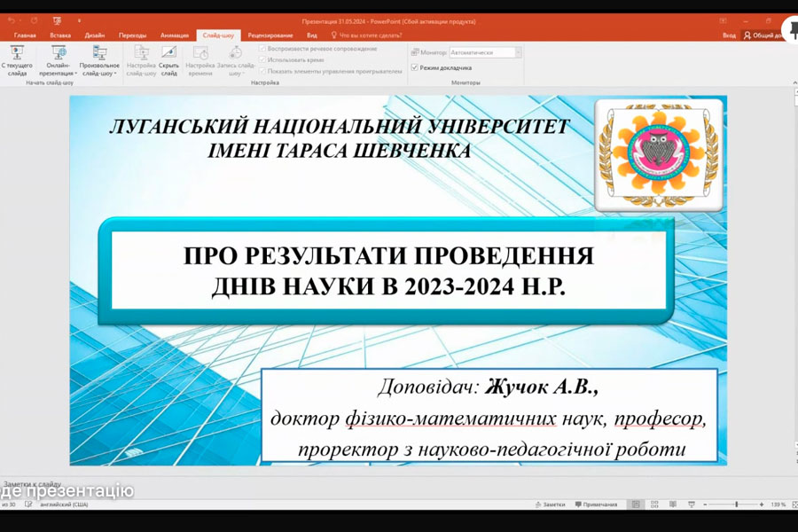Click pin icon at top right corner
The height and width of the screenshot is (532, 798).
tap(792, 30)
